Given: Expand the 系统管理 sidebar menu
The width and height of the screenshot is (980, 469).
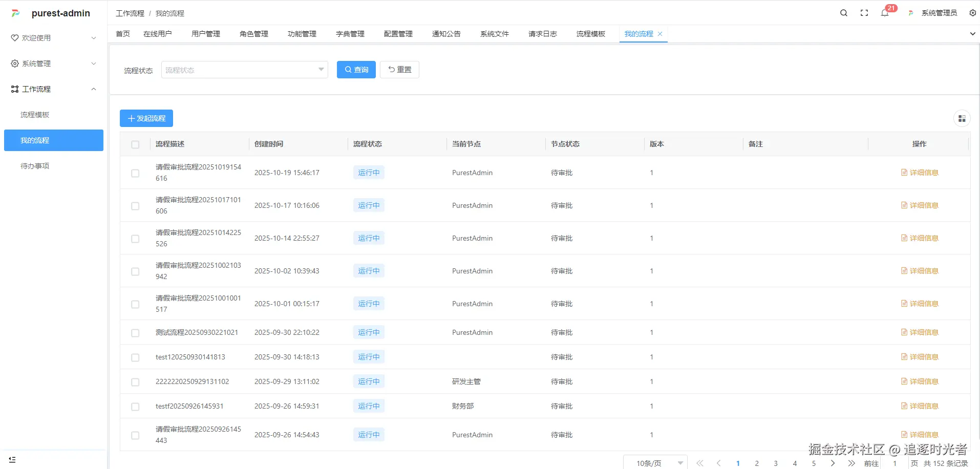Looking at the screenshot, I should 54,63.
